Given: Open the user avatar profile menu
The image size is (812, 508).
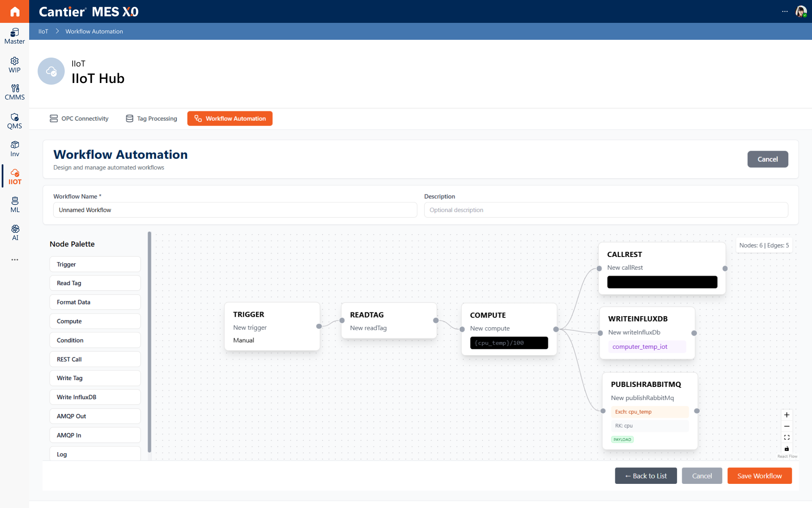Looking at the screenshot, I should pyautogui.click(x=801, y=11).
